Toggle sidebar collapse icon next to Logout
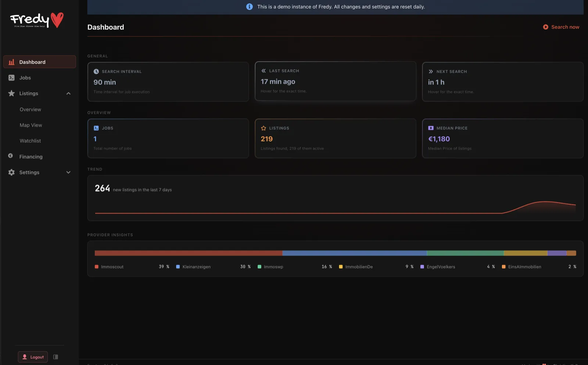 coord(56,357)
